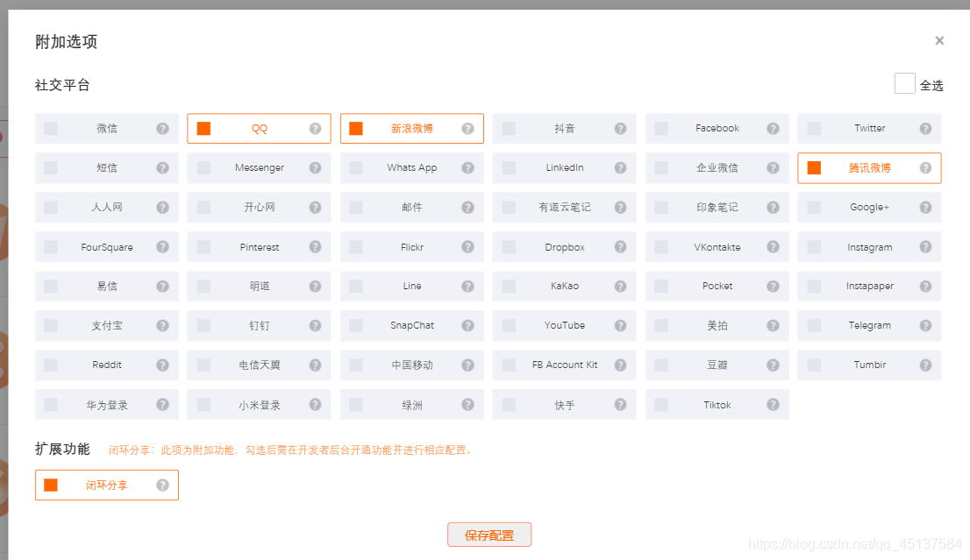Click the help icon for FB Account Kit
The height and width of the screenshot is (560, 970).
click(620, 365)
